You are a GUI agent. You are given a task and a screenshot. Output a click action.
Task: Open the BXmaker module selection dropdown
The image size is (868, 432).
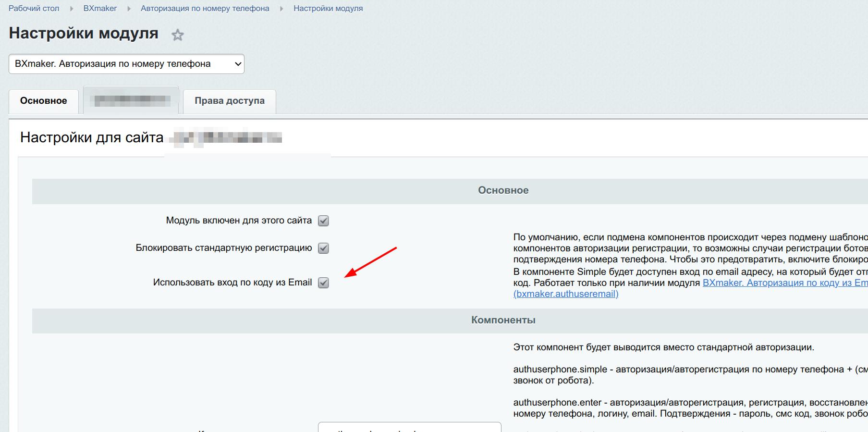pyautogui.click(x=126, y=64)
